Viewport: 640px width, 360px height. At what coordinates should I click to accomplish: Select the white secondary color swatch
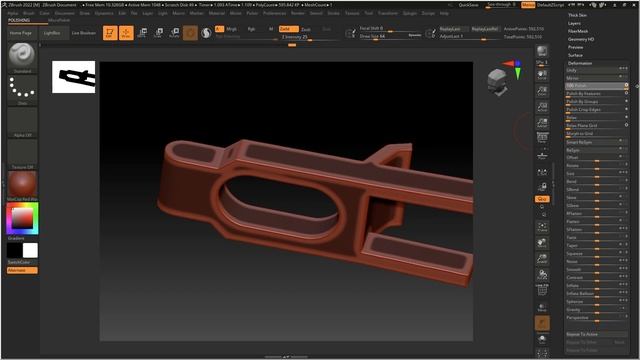[x=30, y=250]
